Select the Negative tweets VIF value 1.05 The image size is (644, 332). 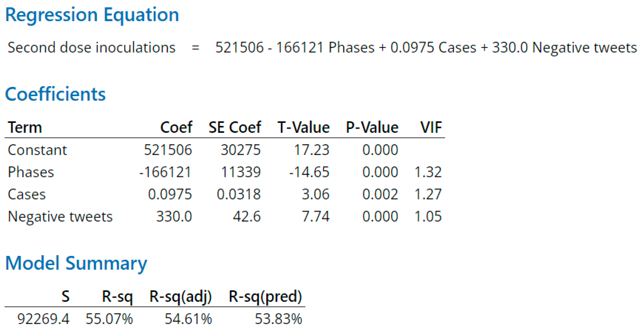tap(428, 216)
